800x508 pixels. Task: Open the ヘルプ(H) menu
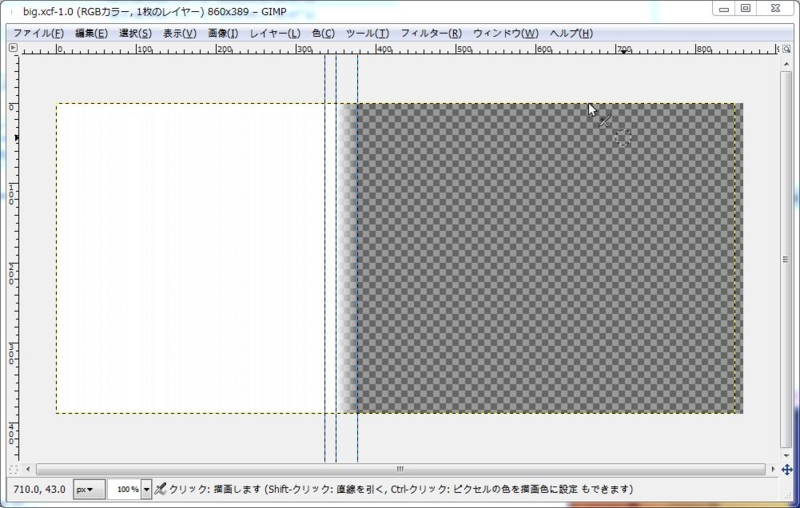click(571, 34)
